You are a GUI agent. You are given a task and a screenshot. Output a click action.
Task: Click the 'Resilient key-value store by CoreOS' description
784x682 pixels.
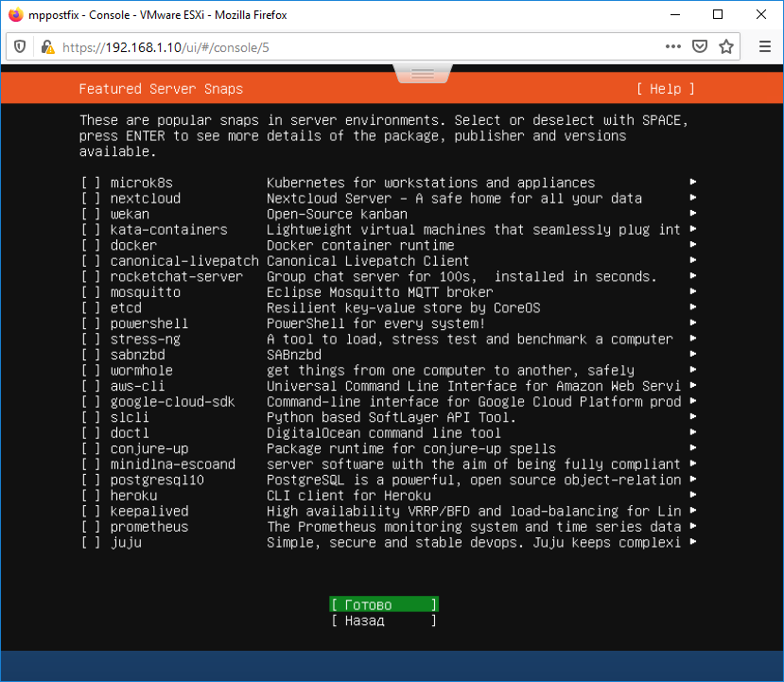pyautogui.click(x=404, y=307)
